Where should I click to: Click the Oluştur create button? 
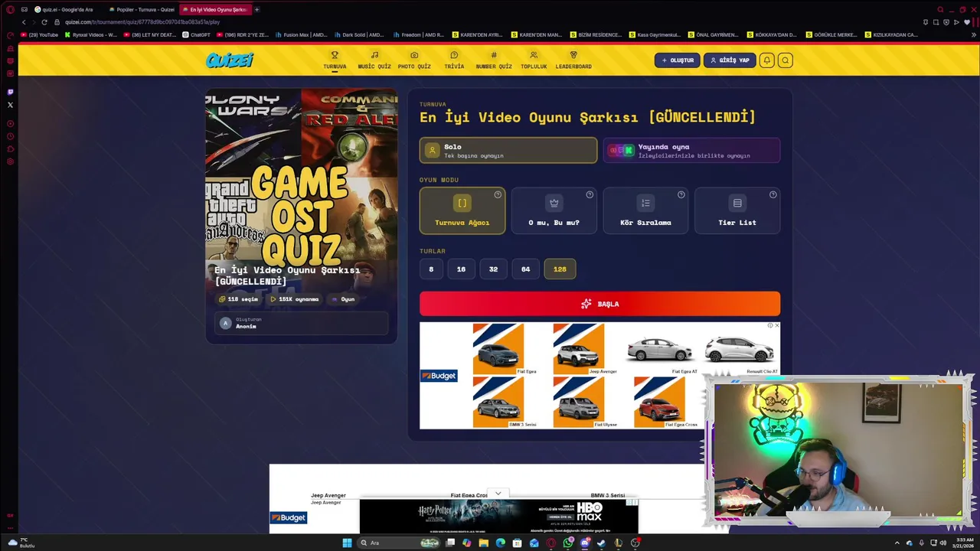[x=677, y=60]
